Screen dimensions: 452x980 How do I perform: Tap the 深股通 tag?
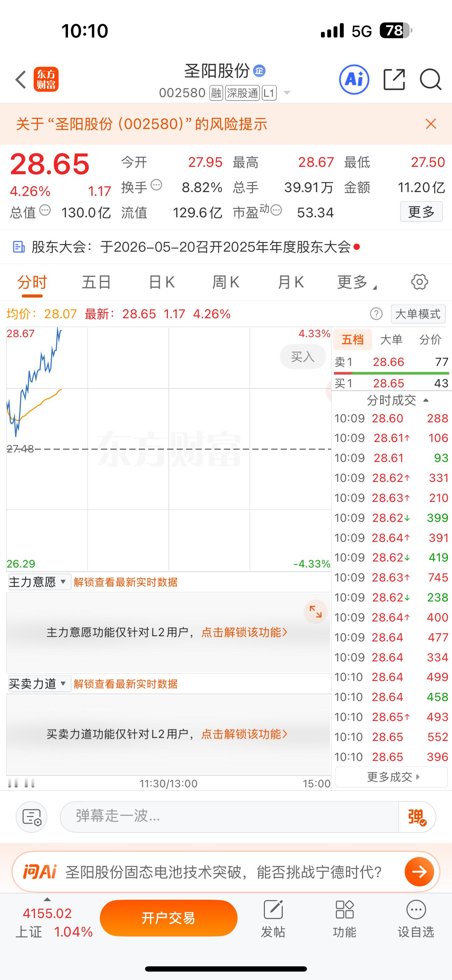coord(242,93)
